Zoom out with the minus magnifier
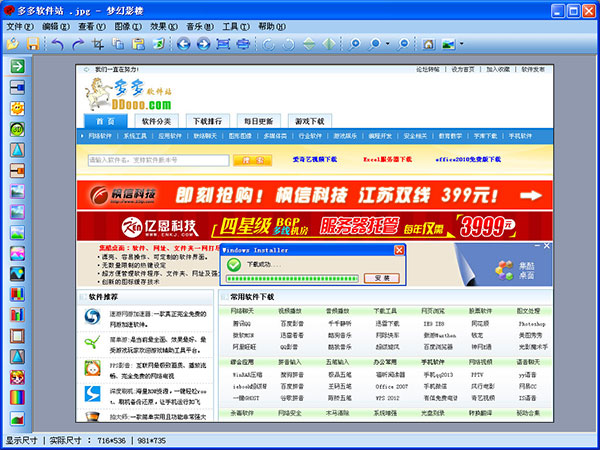Screen dimensions: 600x450 [403, 44]
